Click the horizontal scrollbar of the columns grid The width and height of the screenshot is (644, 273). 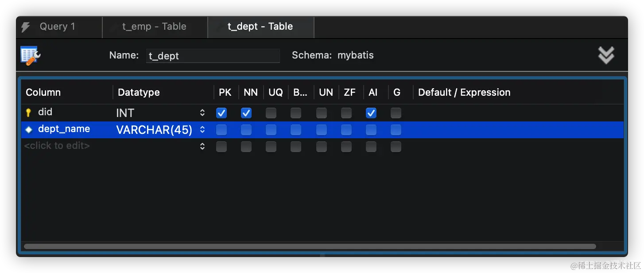coord(310,246)
